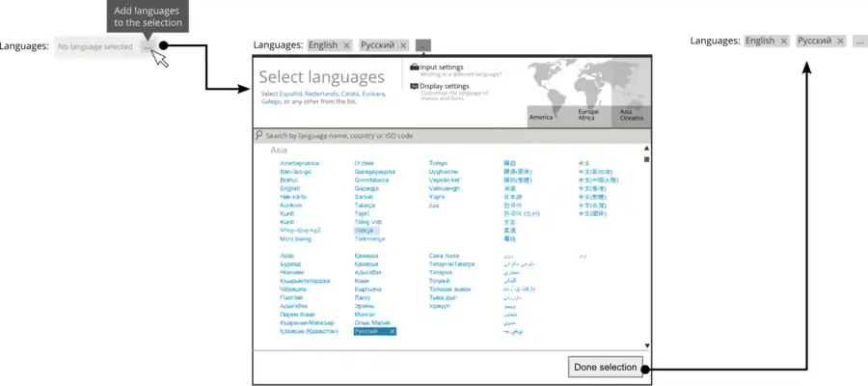Click the No language selected field

[x=95, y=46]
